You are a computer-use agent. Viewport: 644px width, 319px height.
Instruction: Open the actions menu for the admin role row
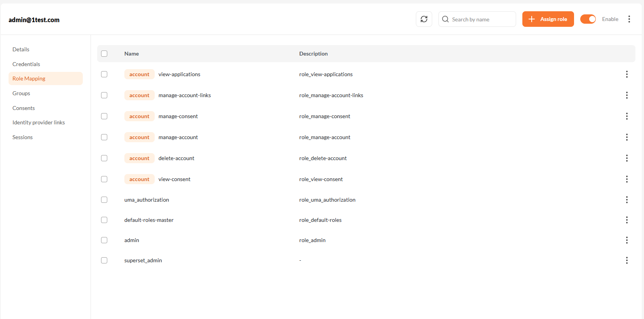pyautogui.click(x=627, y=240)
